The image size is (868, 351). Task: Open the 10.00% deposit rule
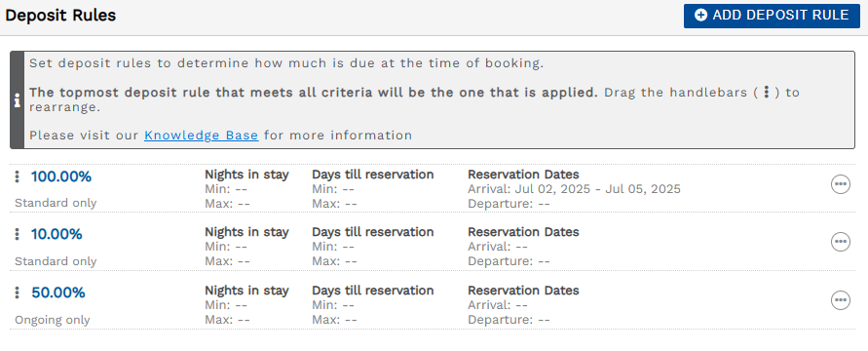[57, 235]
